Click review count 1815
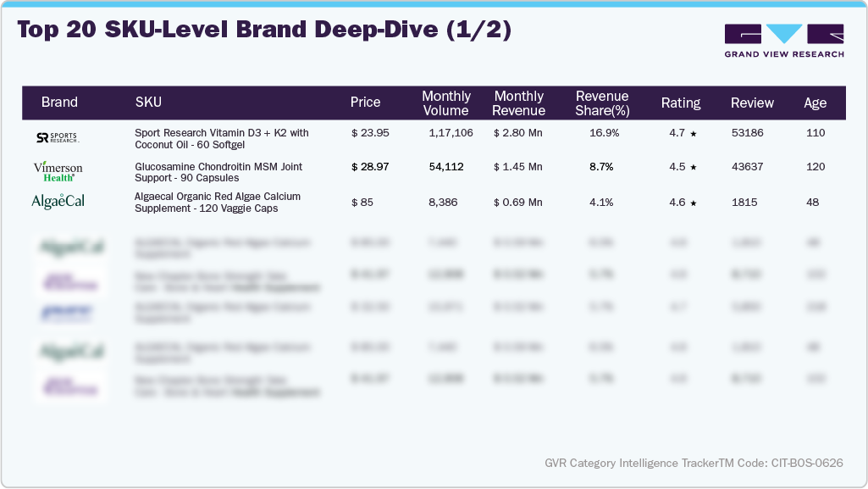 (x=744, y=203)
